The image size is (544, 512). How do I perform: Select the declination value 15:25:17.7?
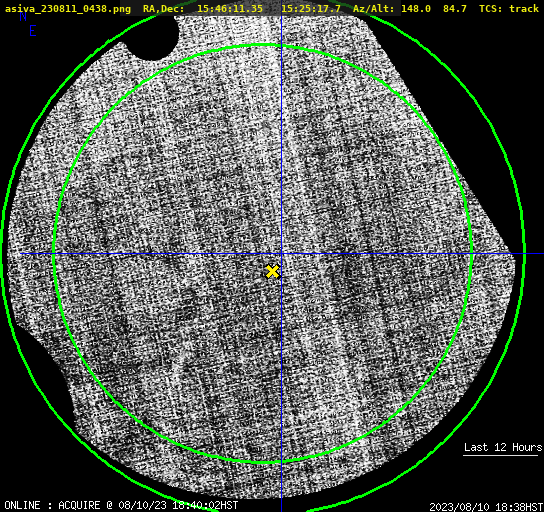pos(311,9)
